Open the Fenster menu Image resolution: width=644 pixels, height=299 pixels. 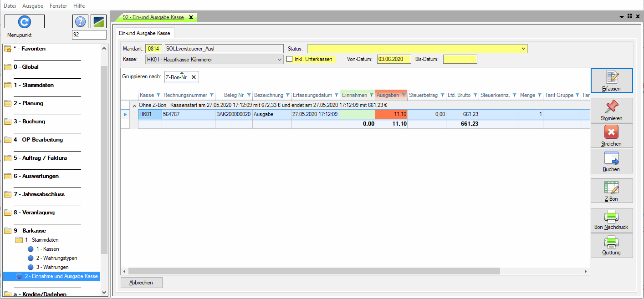click(x=58, y=6)
